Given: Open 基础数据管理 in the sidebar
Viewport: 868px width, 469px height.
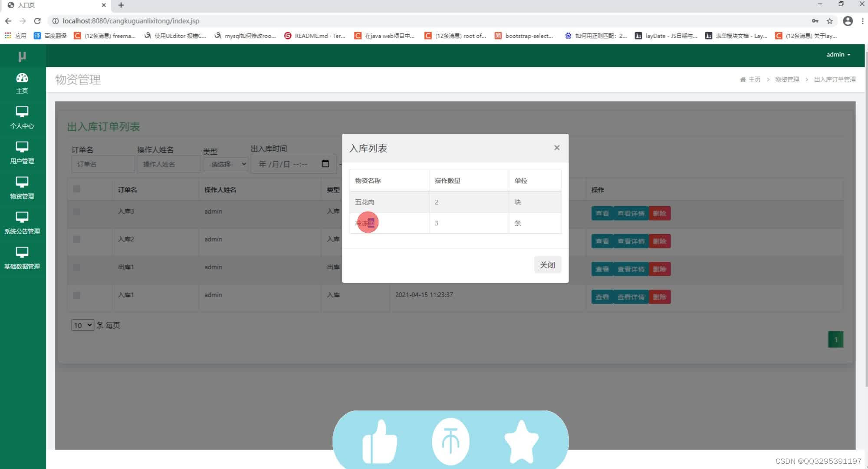Looking at the screenshot, I should [x=22, y=258].
